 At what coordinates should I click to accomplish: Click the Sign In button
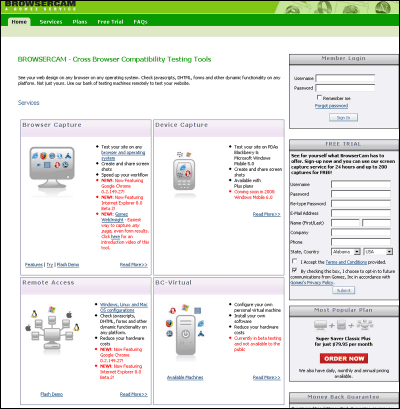343,117
